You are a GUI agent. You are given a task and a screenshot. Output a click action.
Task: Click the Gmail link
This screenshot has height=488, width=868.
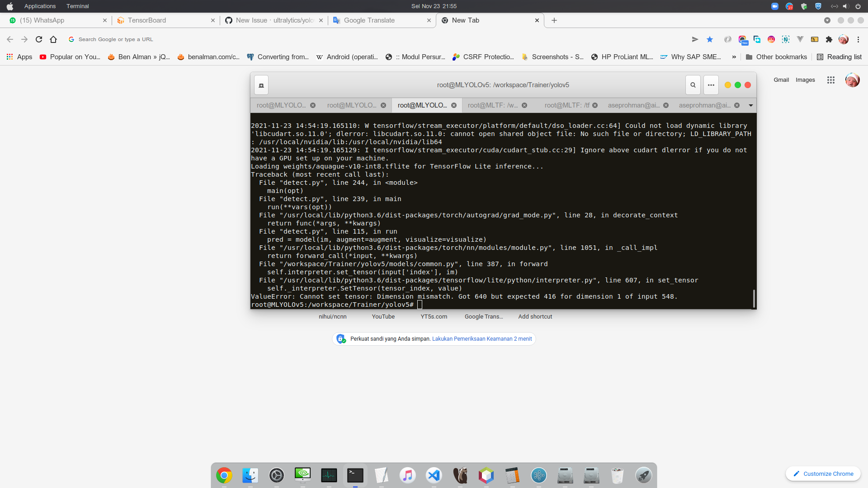(x=781, y=80)
